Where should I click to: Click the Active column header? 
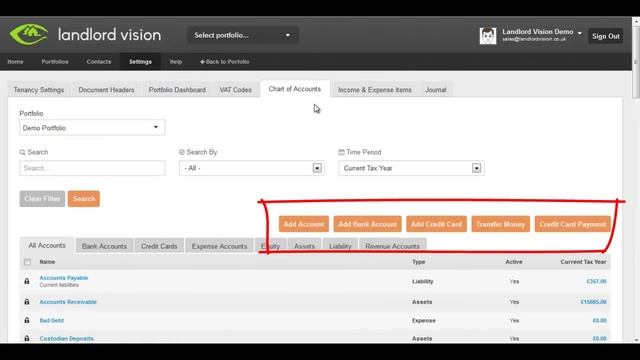point(514,262)
